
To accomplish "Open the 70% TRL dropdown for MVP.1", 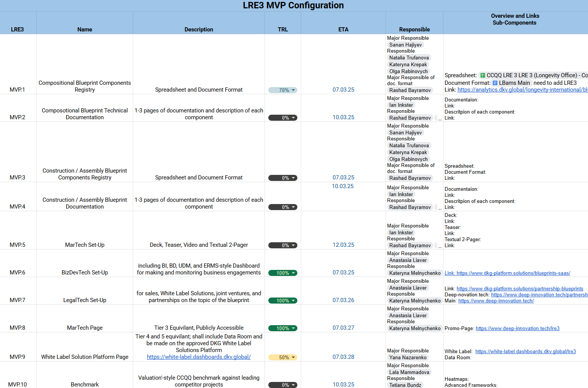I will (x=283, y=90).
